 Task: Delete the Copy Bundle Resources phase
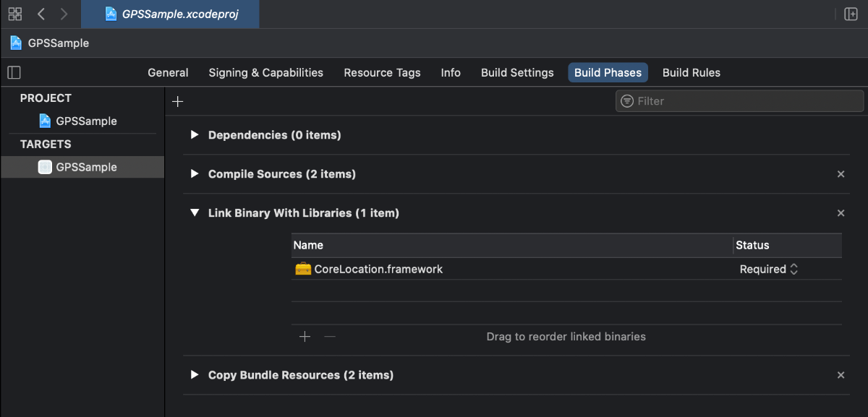pyautogui.click(x=841, y=375)
